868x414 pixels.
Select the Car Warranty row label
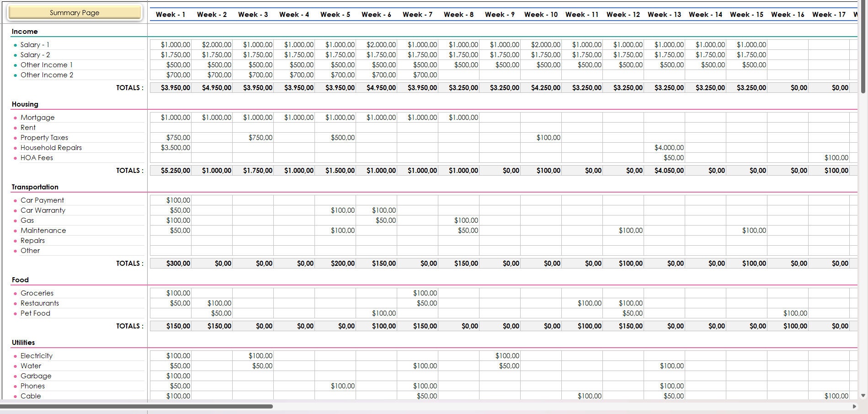tap(43, 210)
